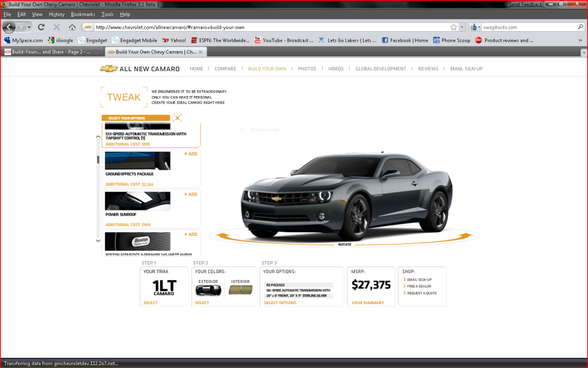
Task: Click the Find a Dealer link
Action: 419,286
